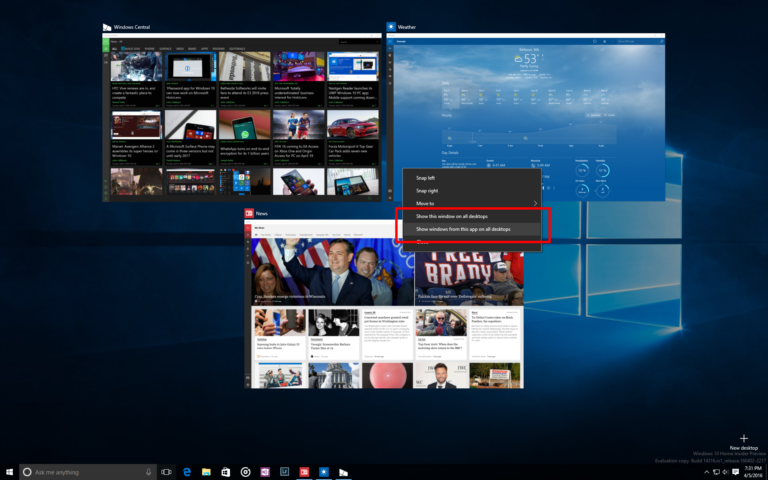Click the New desktop plus button
The height and width of the screenshot is (480, 768).
(743, 439)
